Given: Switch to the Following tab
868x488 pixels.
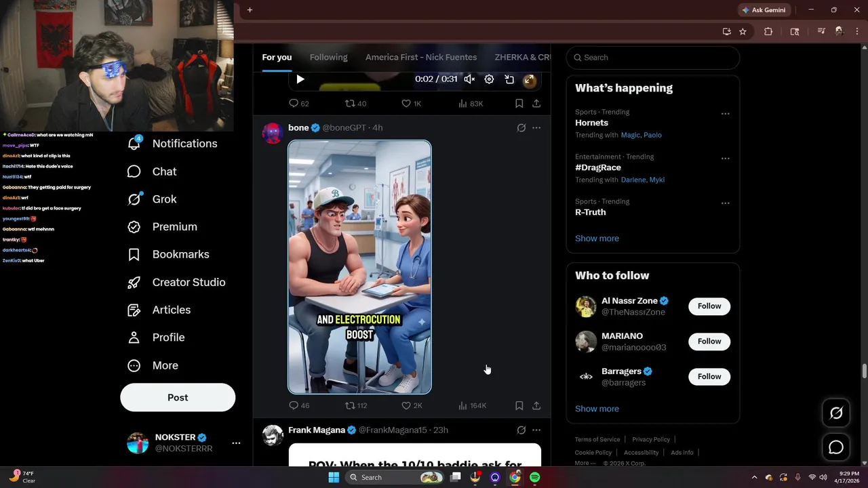Looking at the screenshot, I should pyautogui.click(x=328, y=57).
